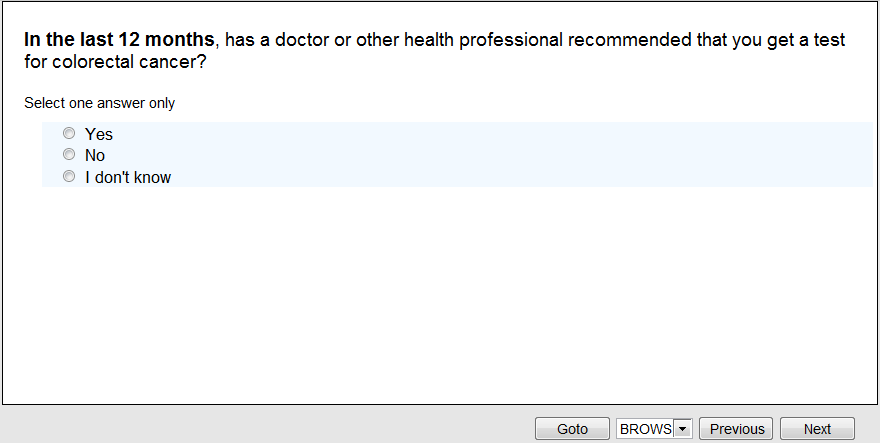Advance with the Next button

[x=817, y=429]
